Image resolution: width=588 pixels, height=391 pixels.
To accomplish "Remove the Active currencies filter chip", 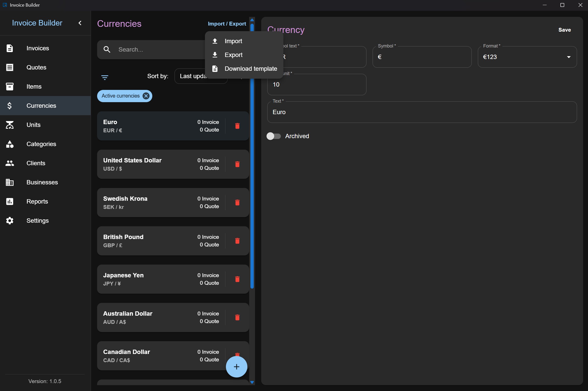I will pos(146,96).
